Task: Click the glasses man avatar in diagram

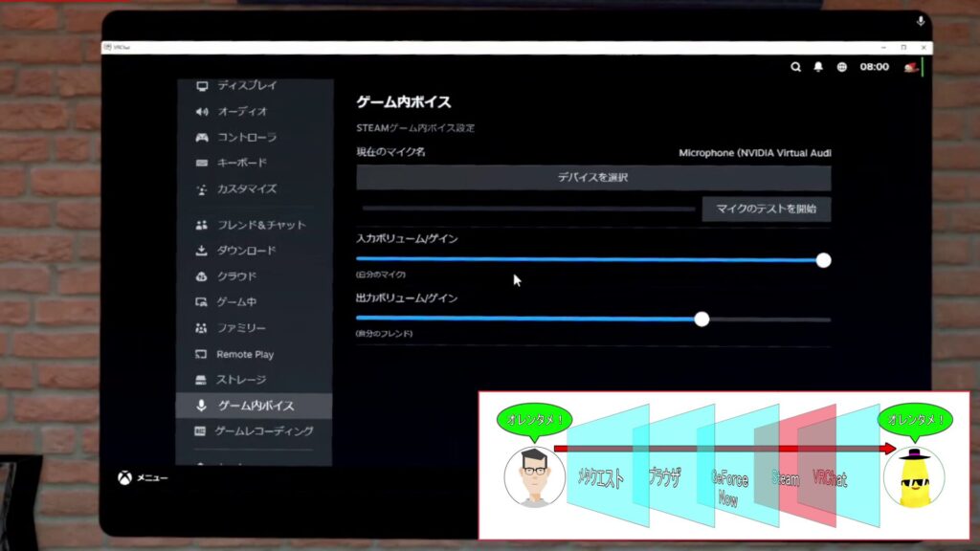Action: [534, 476]
